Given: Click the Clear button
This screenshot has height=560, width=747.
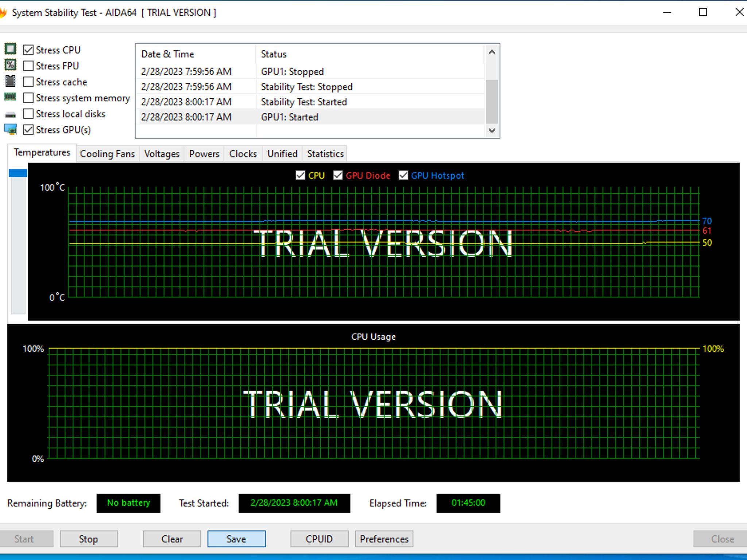Looking at the screenshot, I should (172, 539).
